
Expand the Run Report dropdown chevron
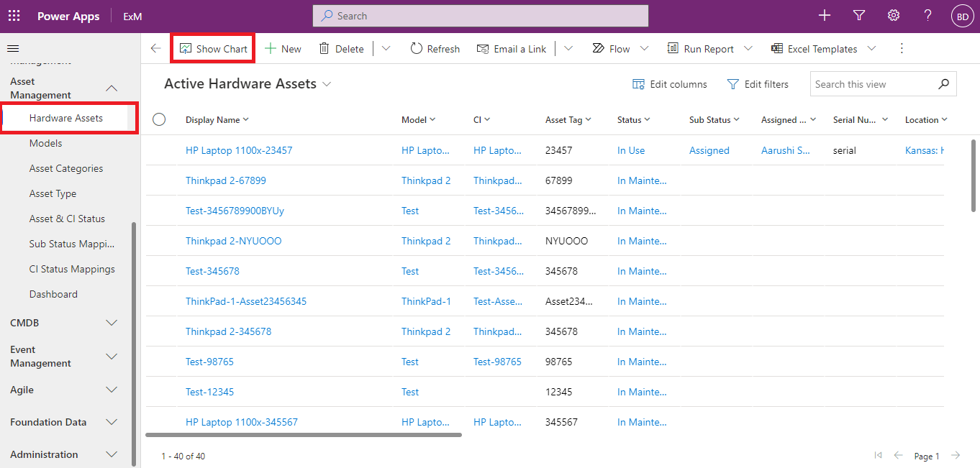click(x=748, y=49)
